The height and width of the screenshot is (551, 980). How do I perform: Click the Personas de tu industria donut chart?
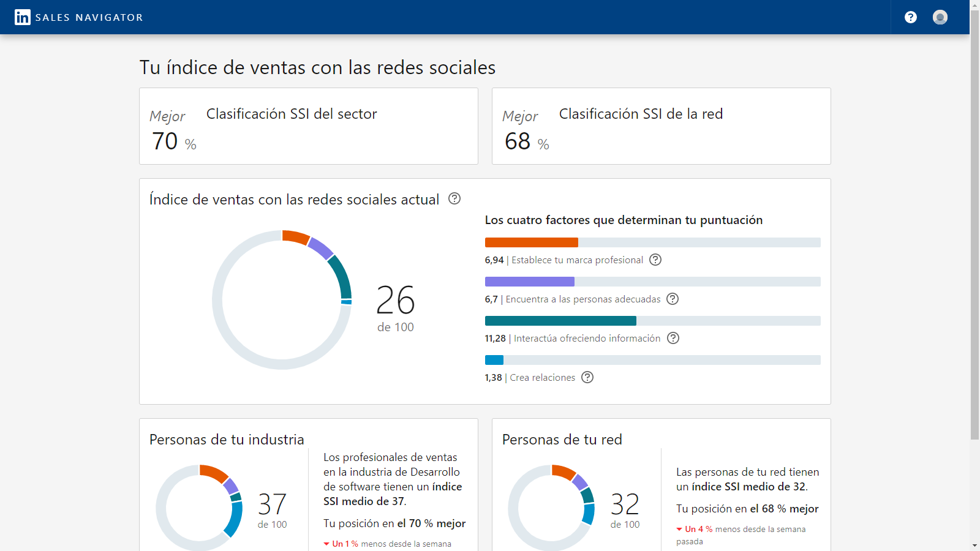pyautogui.click(x=200, y=508)
